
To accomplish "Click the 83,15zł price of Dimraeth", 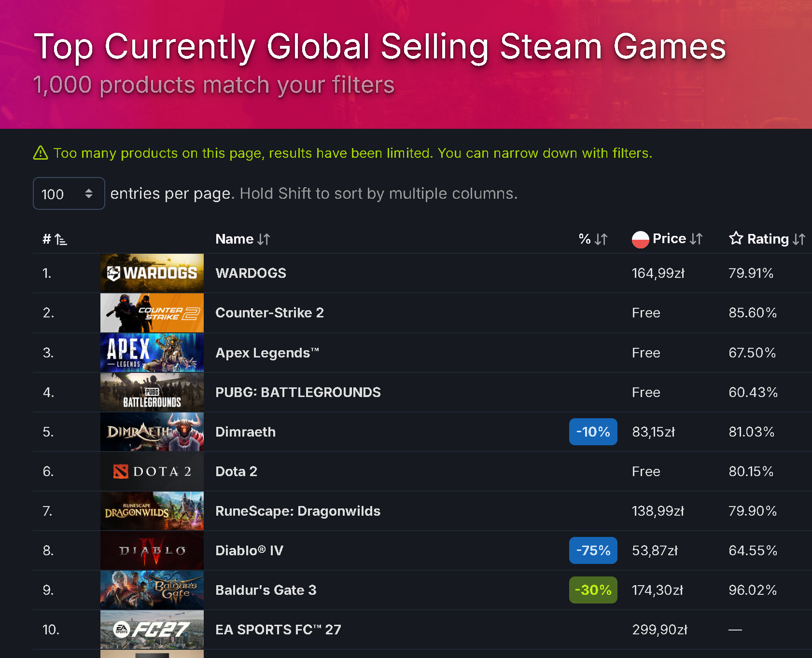I will (x=653, y=432).
